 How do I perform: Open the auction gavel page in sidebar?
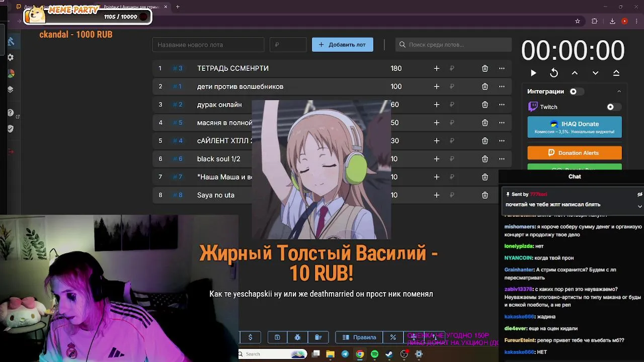pos(11,41)
